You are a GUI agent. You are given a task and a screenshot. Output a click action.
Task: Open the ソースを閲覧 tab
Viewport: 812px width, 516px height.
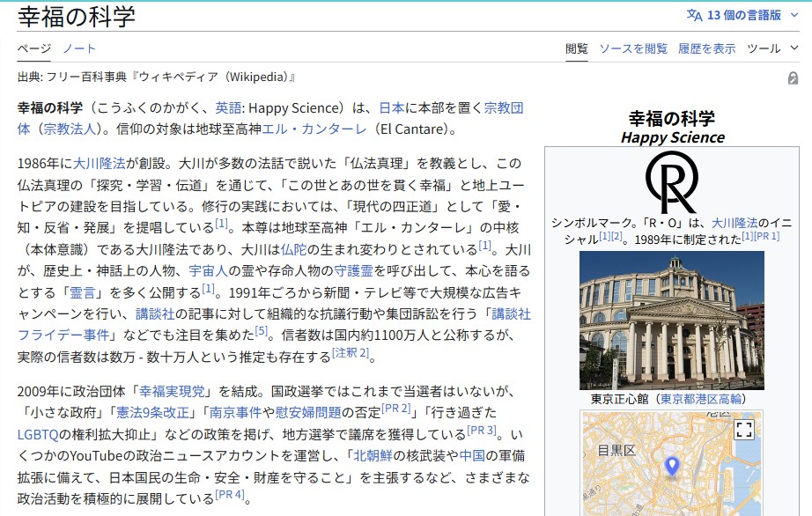coord(633,48)
